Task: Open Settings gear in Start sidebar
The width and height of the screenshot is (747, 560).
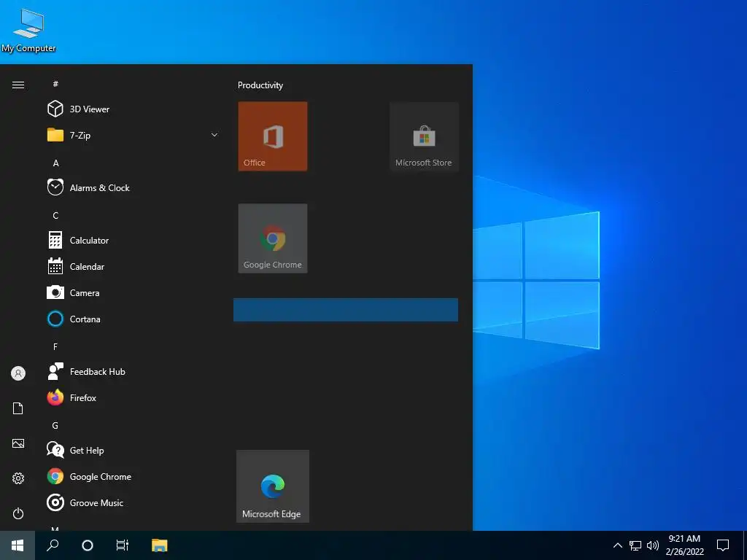Action: coord(18,478)
